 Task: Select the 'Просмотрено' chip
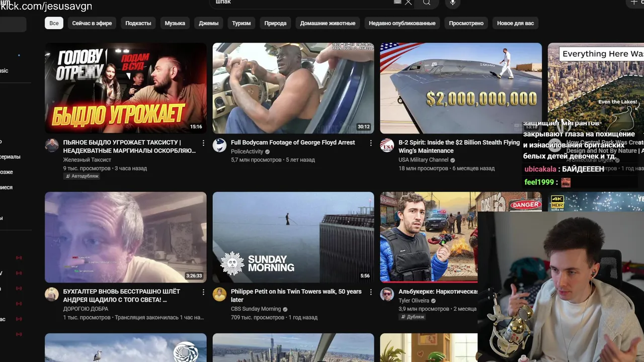click(466, 23)
